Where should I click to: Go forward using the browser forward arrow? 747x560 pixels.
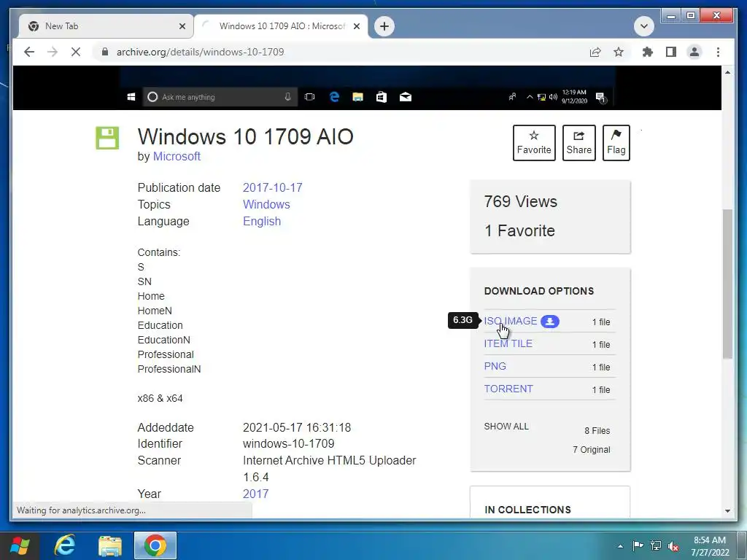(x=53, y=52)
